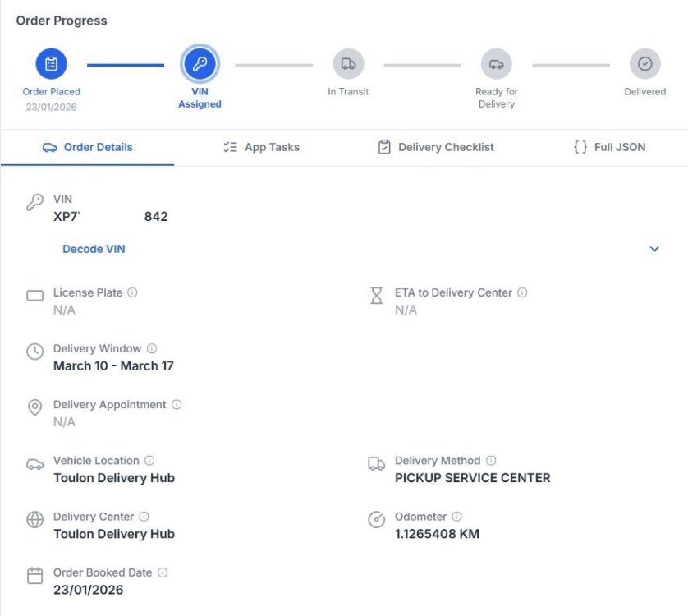Screen dimensions: 688x616
Task: Click info icon beside ETA to Delivery Center
Action: (522, 292)
